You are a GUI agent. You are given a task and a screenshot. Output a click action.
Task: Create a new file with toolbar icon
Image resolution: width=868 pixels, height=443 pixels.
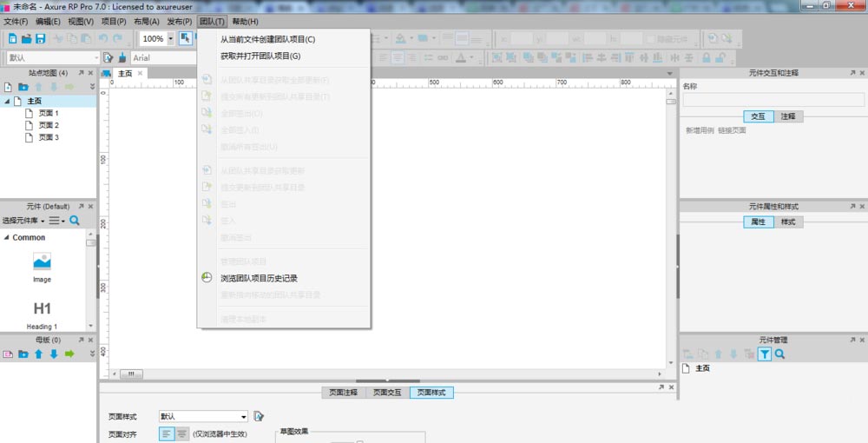point(12,39)
